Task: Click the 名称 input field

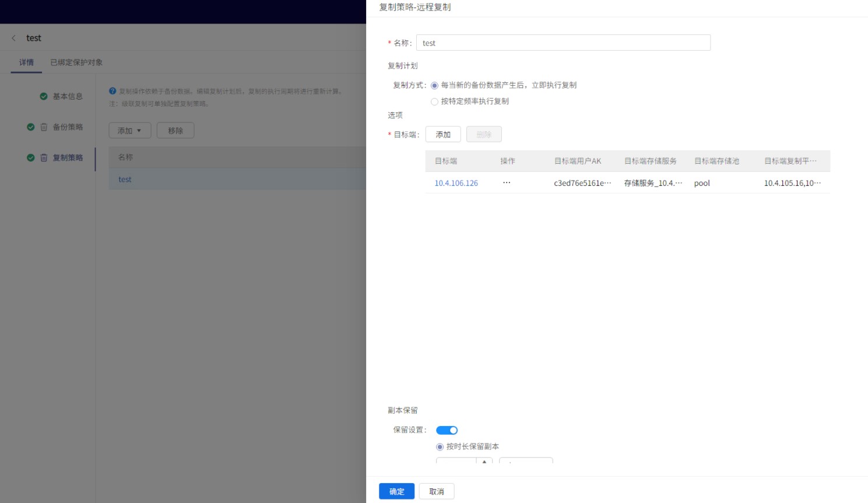Action: click(563, 43)
